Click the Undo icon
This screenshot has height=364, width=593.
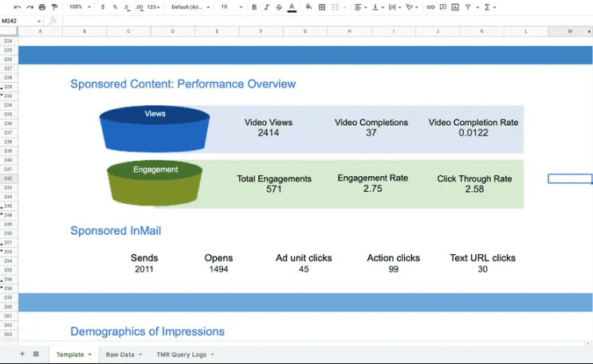click(x=17, y=7)
